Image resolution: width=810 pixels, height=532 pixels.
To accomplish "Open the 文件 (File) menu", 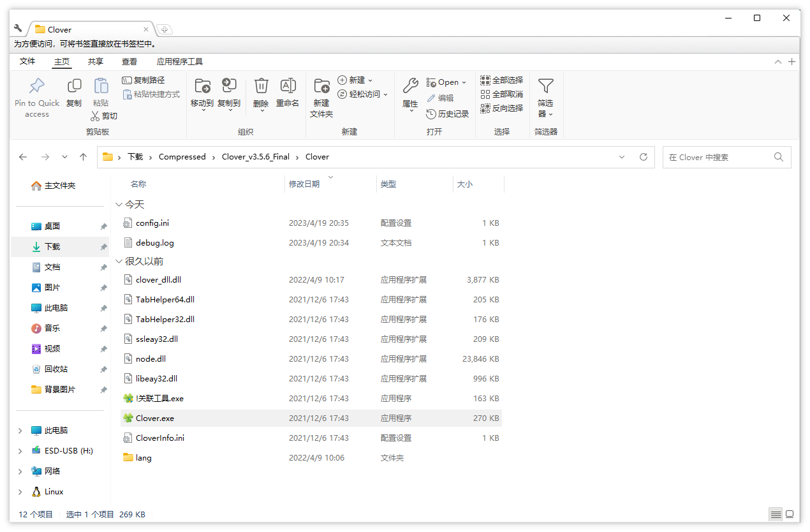I will tap(27, 61).
